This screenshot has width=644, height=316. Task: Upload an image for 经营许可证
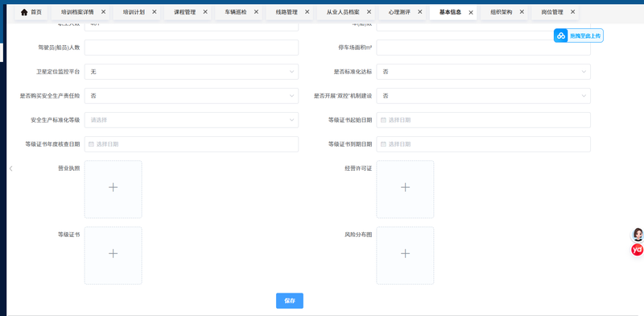pos(405,189)
